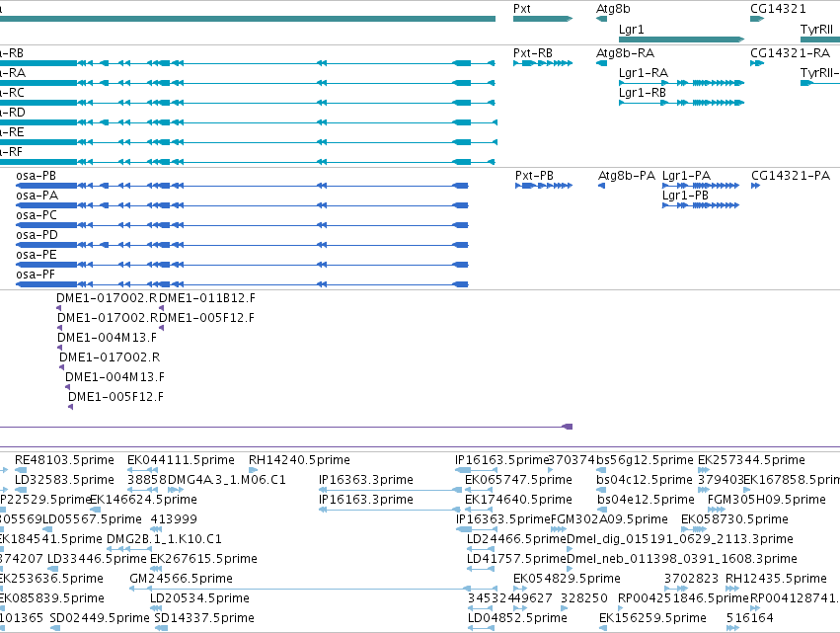The width and height of the screenshot is (840, 633).
Task: Click the Atg8b gene label
Action: (613, 9)
